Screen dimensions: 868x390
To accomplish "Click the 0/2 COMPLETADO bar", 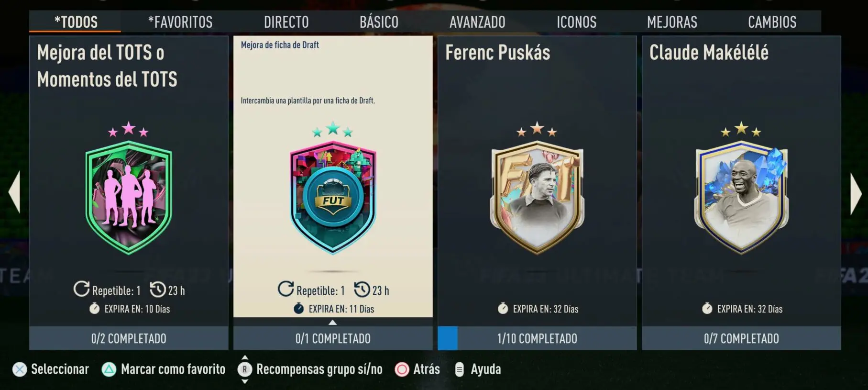I will click(x=129, y=338).
